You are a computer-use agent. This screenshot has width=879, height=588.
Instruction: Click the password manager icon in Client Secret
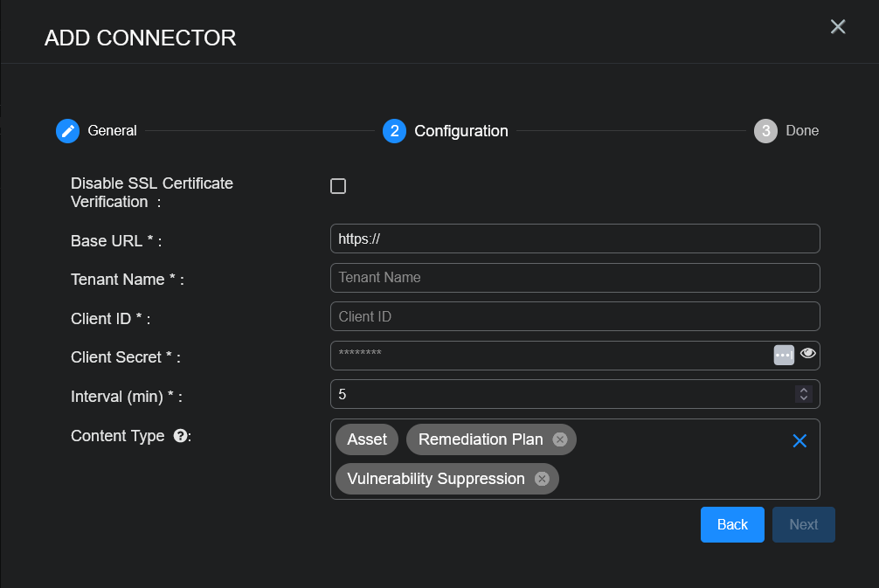(x=784, y=355)
